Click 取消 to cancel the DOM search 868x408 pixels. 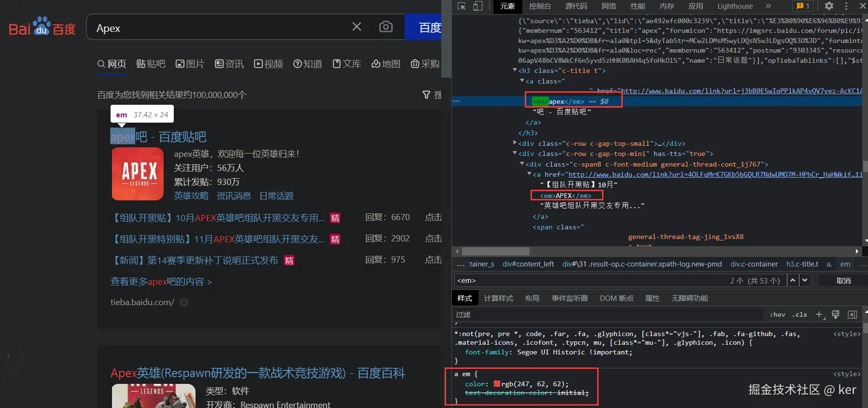coord(843,281)
